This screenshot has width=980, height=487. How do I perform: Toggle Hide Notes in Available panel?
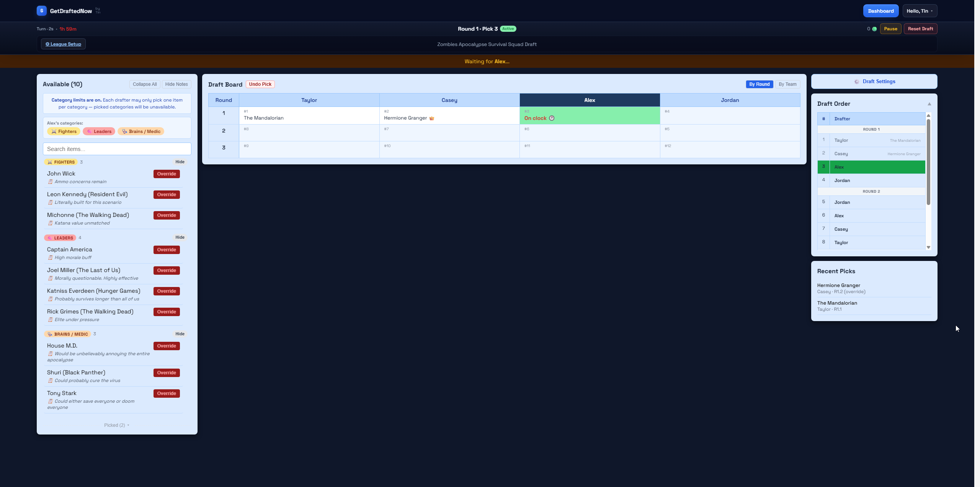tap(176, 84)
